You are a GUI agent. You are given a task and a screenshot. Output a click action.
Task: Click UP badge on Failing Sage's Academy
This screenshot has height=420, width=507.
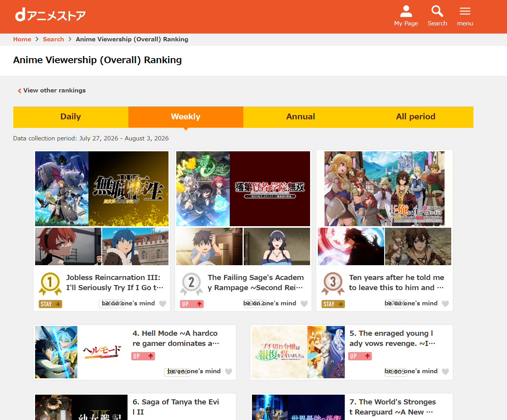pyautogui.click(x=192, y=304)
